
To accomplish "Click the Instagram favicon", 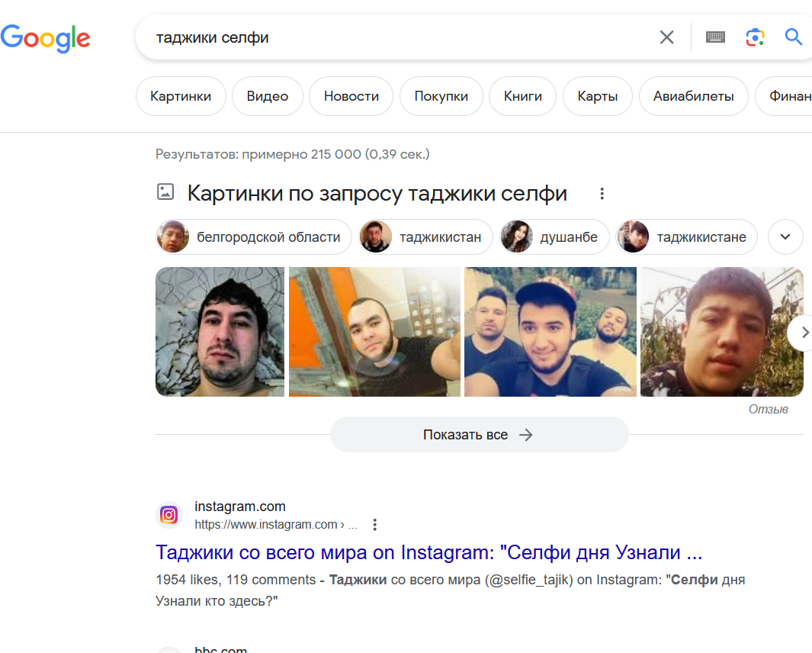I will (168, 515).
